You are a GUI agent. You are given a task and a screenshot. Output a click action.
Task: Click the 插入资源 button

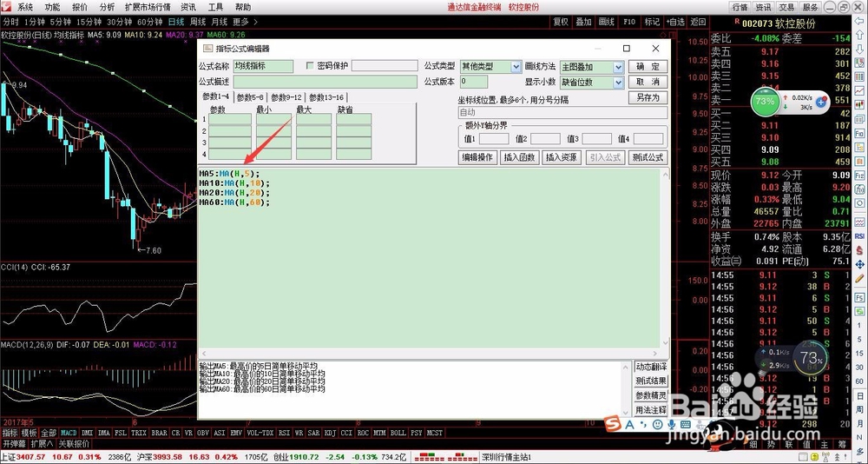tap(562, 157)
